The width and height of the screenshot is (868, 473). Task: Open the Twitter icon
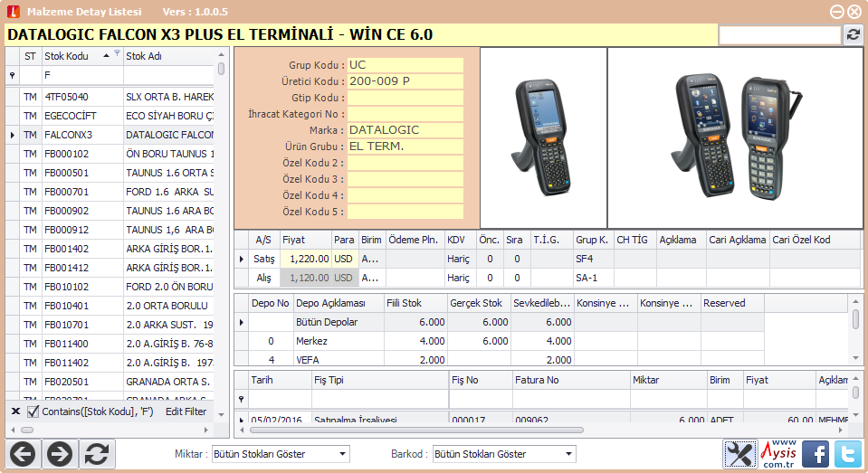tap(848, 454)
